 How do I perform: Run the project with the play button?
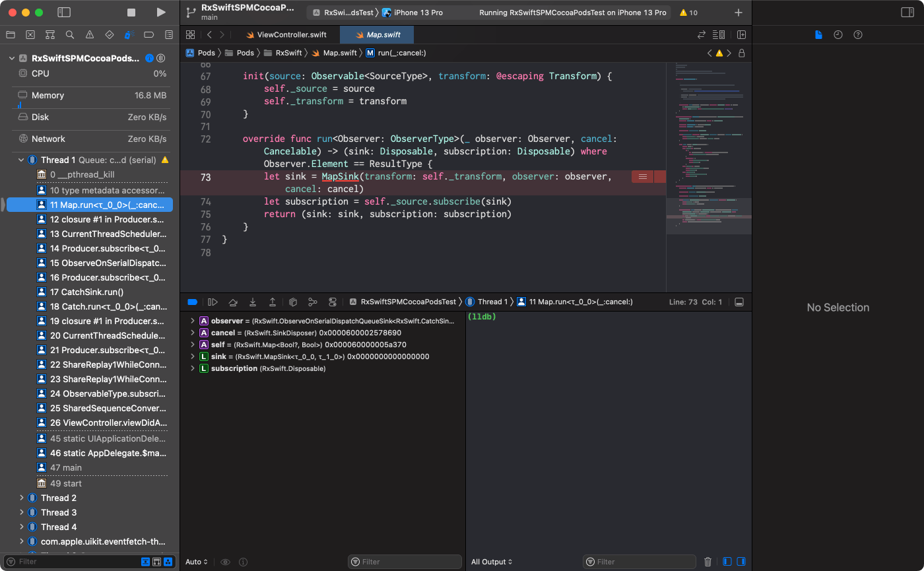(x=161, y=13)
